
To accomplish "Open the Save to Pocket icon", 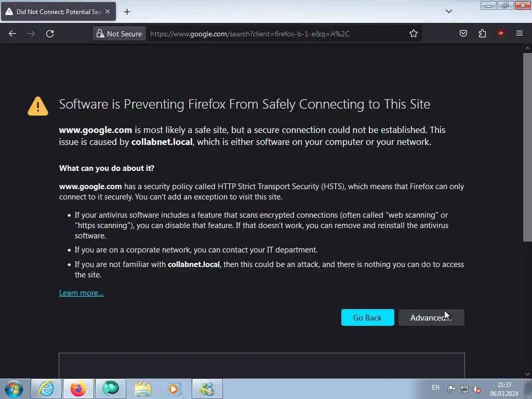I will (463, 33).
